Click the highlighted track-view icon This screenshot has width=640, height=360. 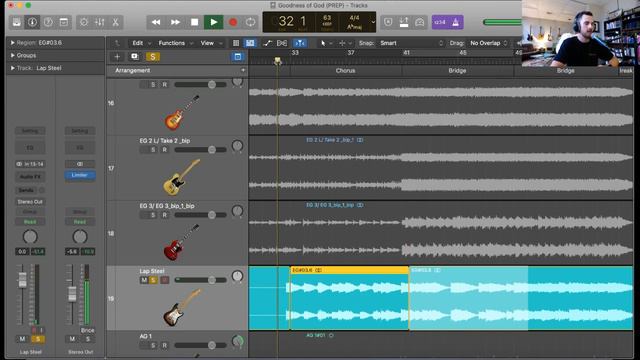250,43
